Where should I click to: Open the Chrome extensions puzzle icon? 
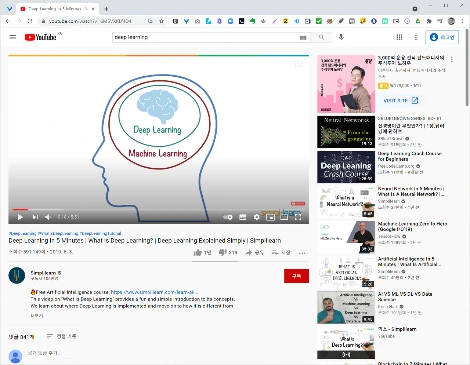click(x=429, y=21)
